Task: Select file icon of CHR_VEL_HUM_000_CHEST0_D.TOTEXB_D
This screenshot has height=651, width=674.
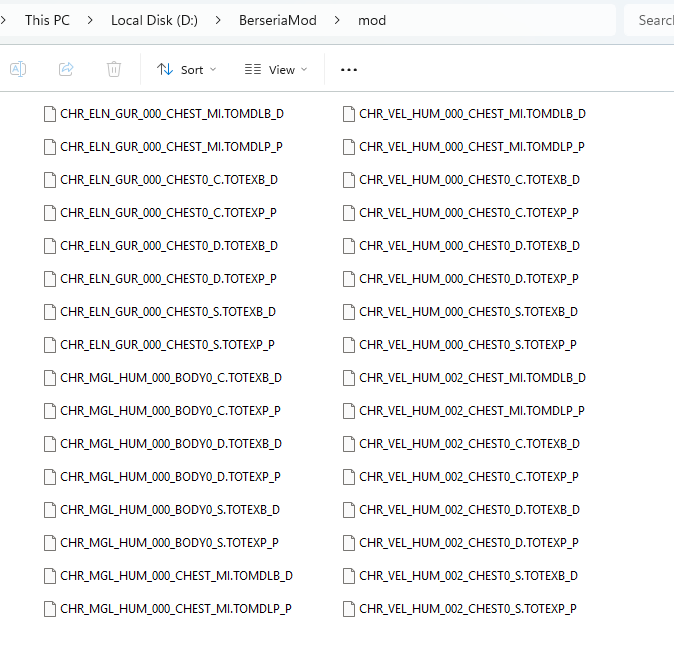Action: tap(349, 246)
